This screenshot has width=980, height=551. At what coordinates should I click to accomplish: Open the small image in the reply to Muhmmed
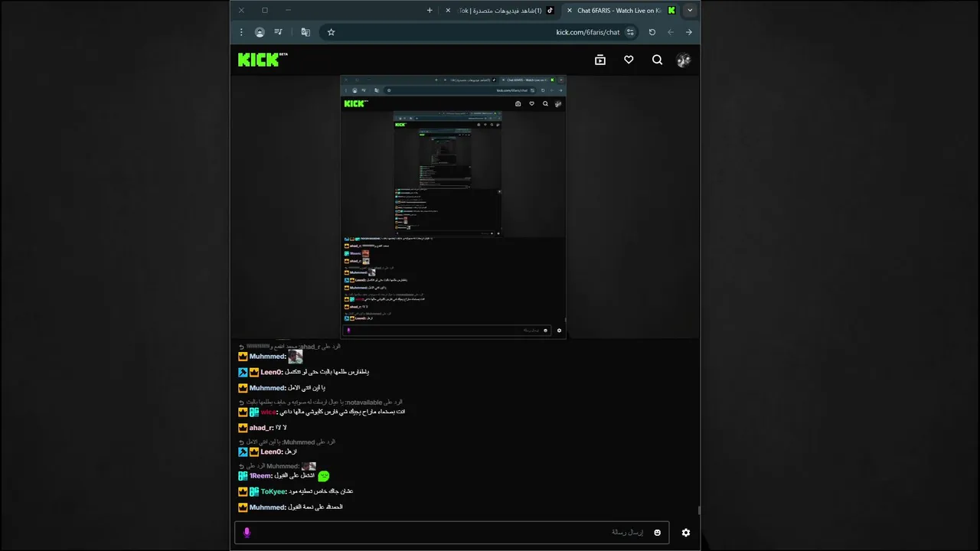click(x=309, y=466)
